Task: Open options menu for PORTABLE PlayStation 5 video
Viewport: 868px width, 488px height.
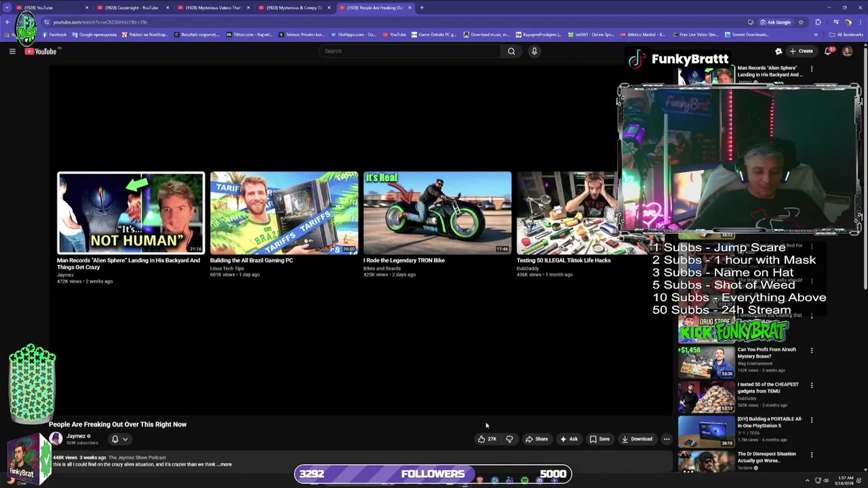Action: 812,420
